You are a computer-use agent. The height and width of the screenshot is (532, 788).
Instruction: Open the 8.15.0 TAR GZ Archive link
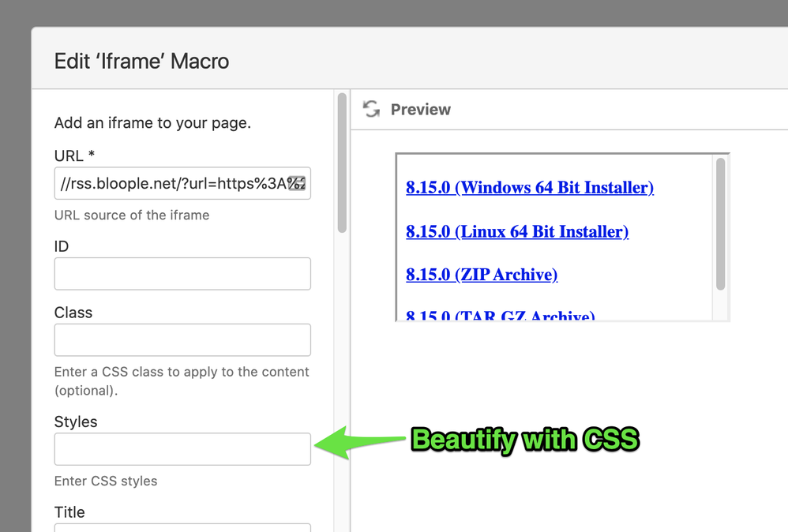pos(501,316)
